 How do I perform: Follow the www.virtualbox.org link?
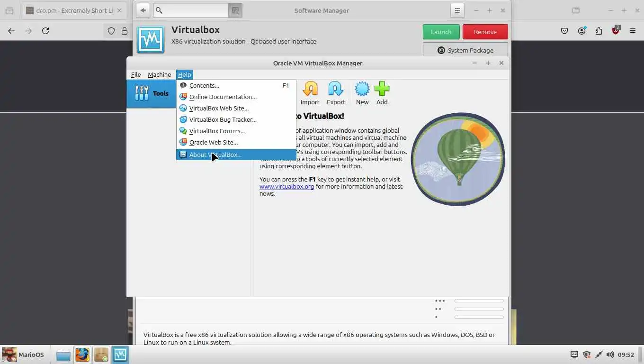286,186
